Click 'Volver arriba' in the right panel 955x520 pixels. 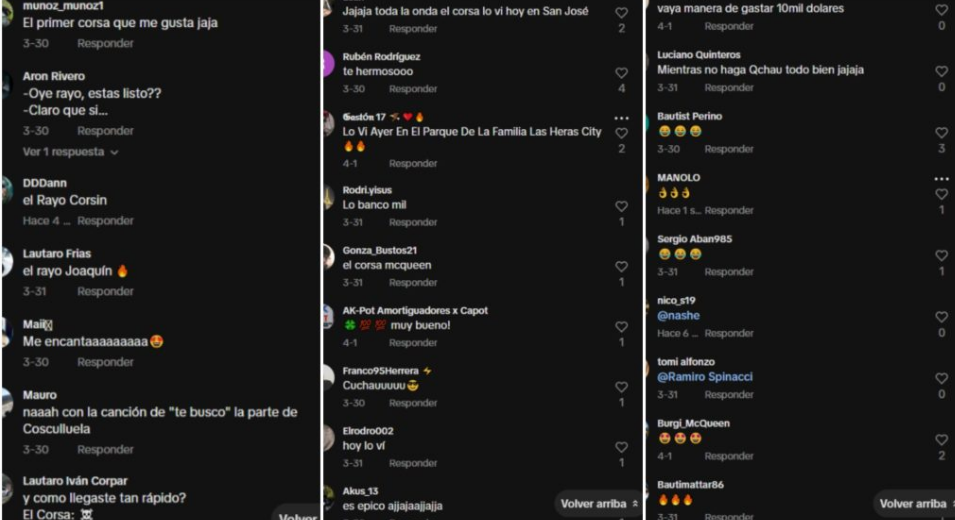917,504
